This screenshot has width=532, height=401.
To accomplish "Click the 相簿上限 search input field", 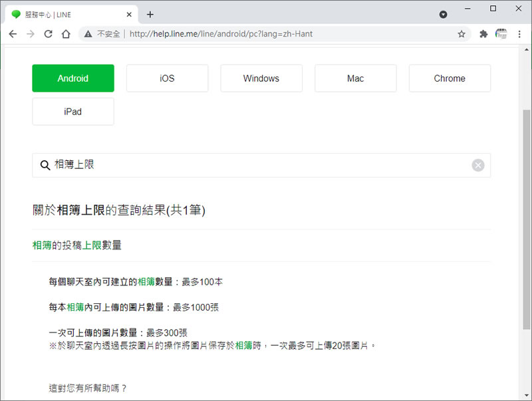I will click(259, 166).
